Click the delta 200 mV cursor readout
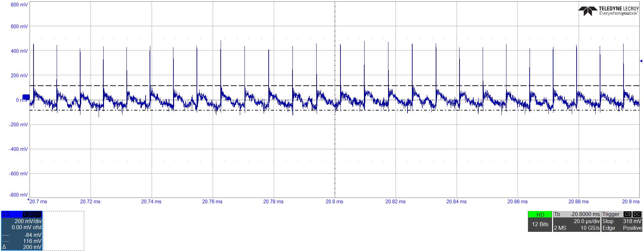The image size is (644, 251). click(x=32, y=247)
